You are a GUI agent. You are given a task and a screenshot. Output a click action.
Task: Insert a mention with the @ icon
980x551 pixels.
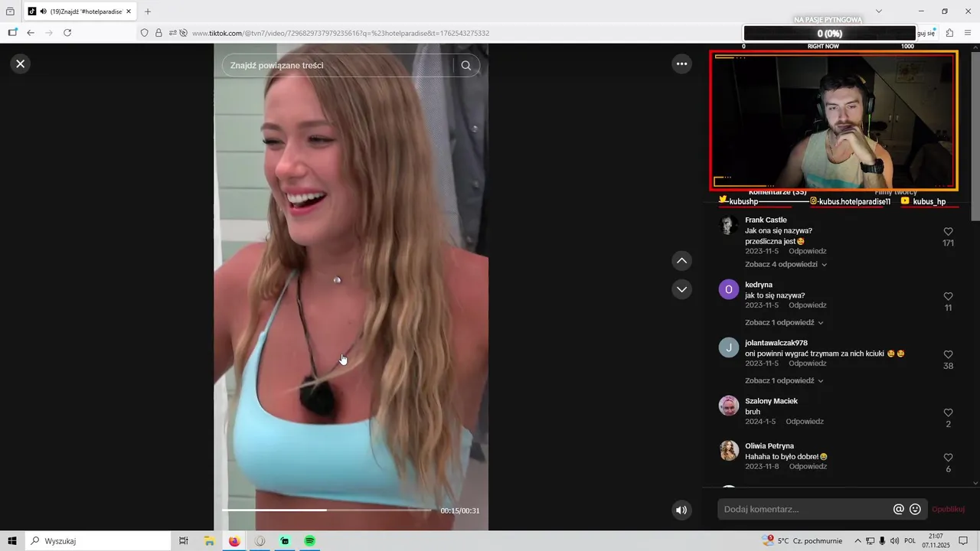pos(899,509)
